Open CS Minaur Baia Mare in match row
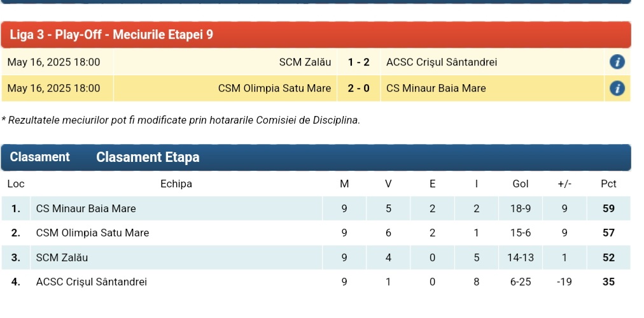The height and width of the screenshot is (318, 644). point(436,89)
